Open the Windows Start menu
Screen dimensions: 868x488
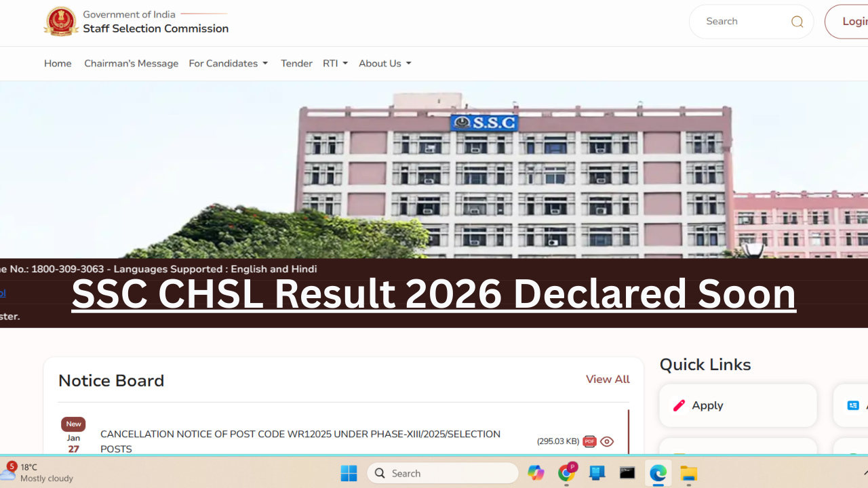point(349,473)
